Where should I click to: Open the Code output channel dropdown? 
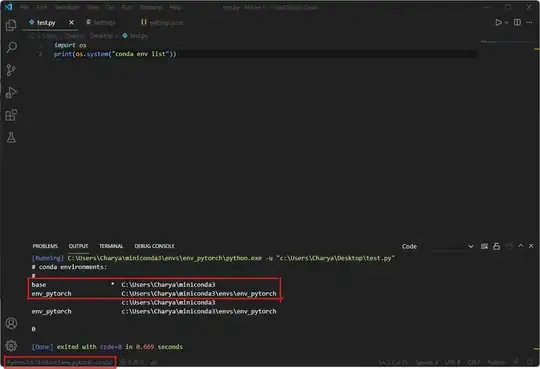(x=437, y=246)
